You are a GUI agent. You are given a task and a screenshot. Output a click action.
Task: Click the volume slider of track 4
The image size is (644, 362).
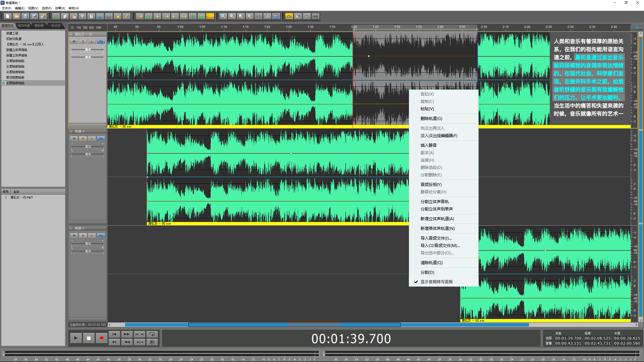point(88,146)
